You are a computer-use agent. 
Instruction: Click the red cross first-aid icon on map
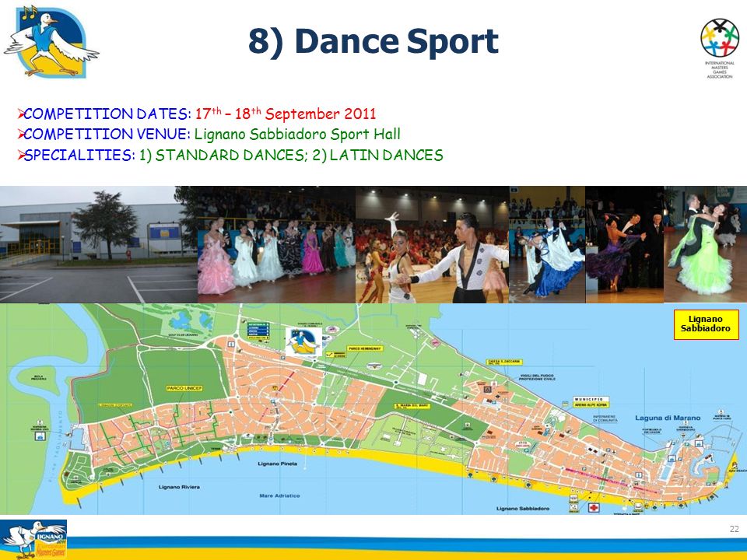(594, 508)
